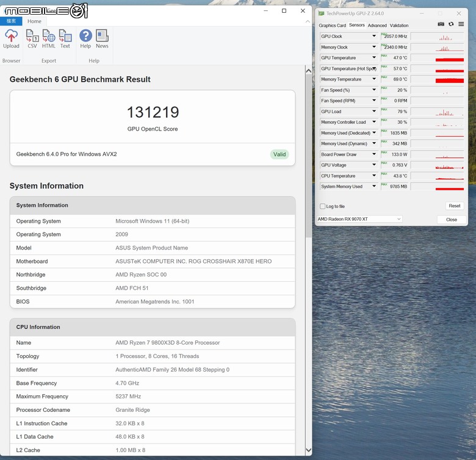Click the Memory Clock 2340.0 MHz value
This screenshot has height=460, width=476.
tap(394, 47)
